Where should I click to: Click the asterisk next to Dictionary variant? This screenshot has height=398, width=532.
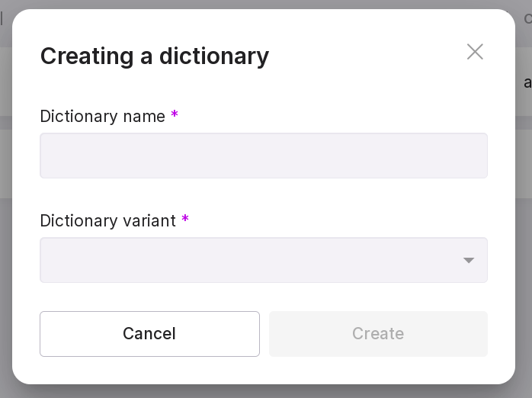(x=185, y=220)
